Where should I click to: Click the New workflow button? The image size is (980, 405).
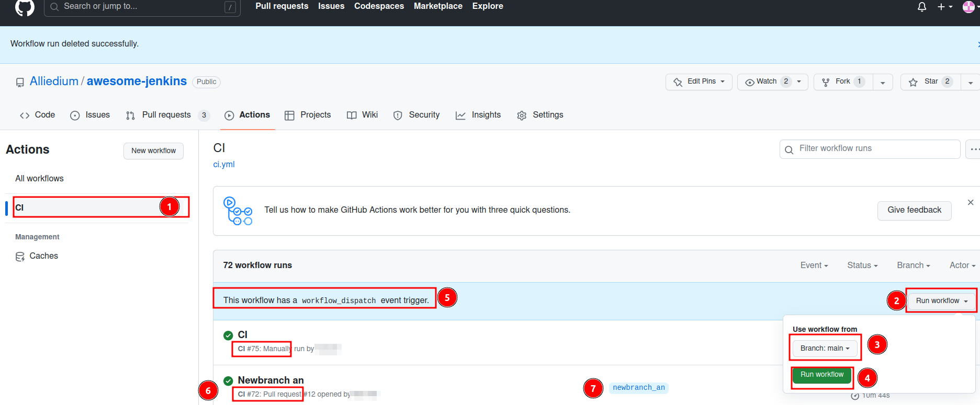coord(154,151)
